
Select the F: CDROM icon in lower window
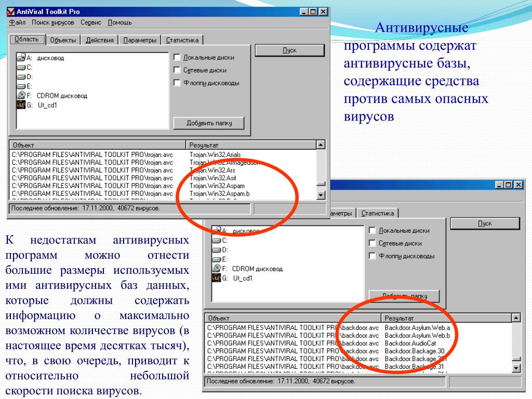[x=217, y=268]
